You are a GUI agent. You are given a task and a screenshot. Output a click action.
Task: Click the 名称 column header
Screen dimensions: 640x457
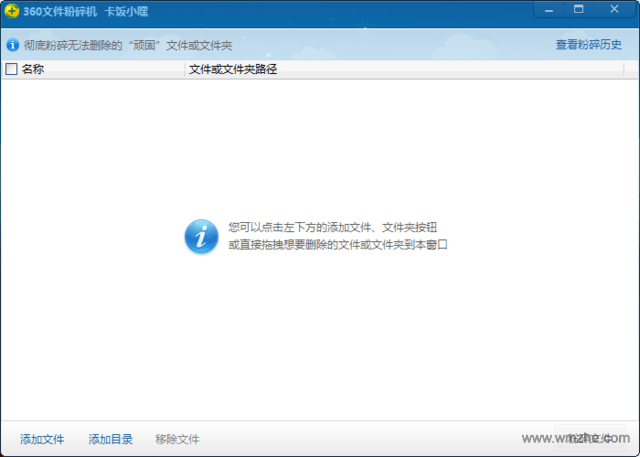(x=94, y=69)
